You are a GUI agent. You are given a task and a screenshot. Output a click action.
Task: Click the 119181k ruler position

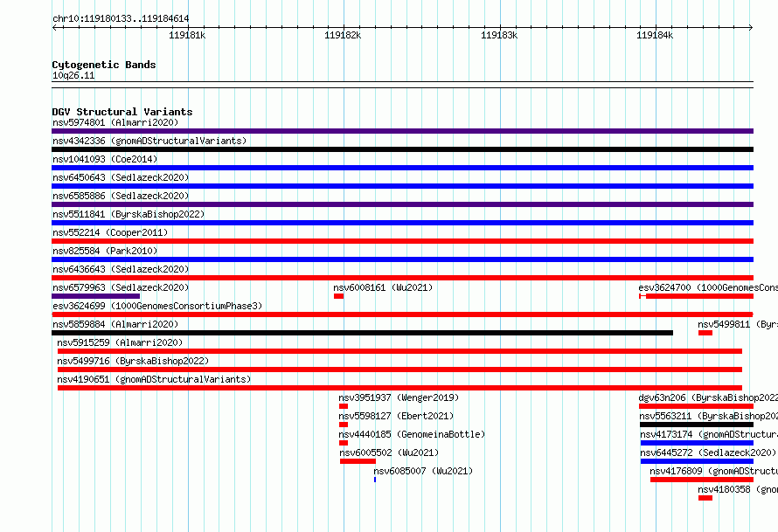187,35
